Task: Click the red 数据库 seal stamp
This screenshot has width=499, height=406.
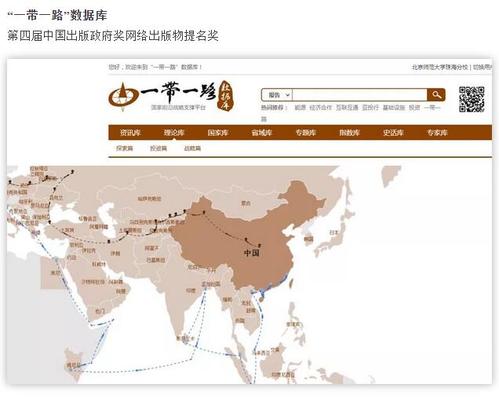Action: (x=226, y=96)
